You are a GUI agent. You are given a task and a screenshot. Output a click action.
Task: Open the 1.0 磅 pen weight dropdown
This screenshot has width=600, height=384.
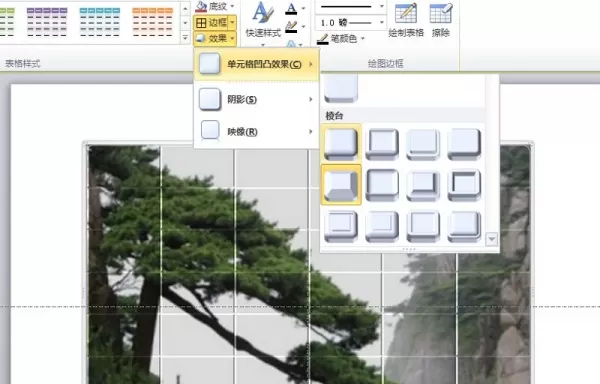[351, 23]
